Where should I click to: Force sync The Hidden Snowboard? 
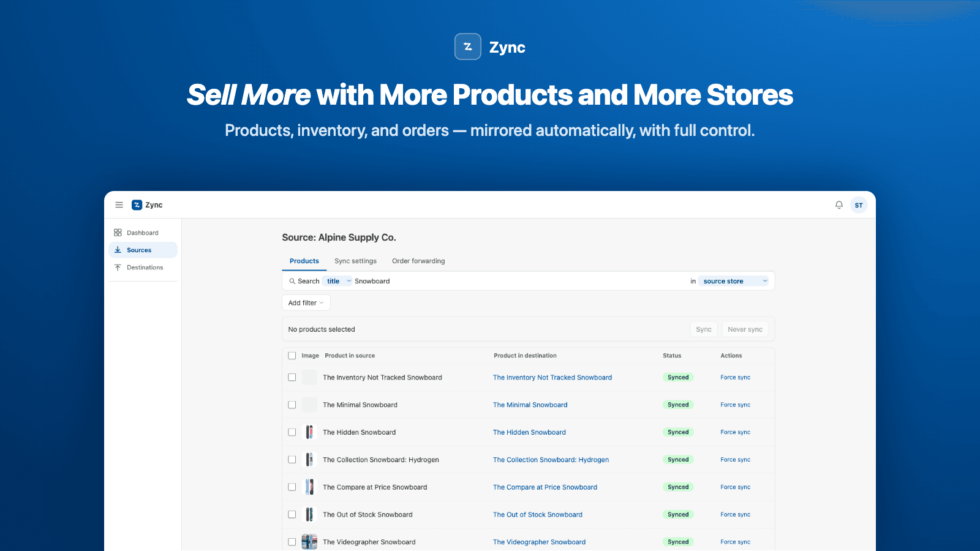pos(735,432)
